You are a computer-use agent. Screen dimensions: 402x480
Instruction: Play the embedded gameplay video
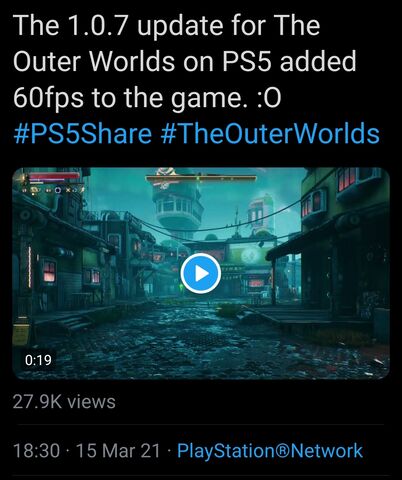(x=201, y=273)
